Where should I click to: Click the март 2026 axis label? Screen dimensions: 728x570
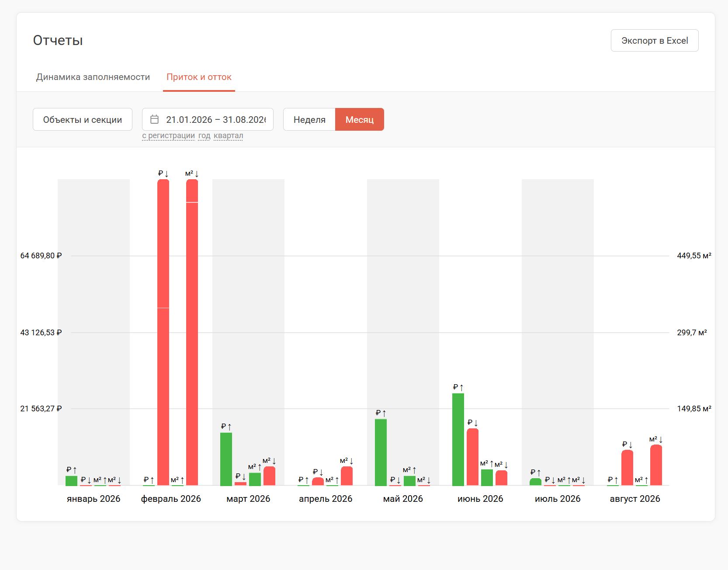tap(248, 499)
